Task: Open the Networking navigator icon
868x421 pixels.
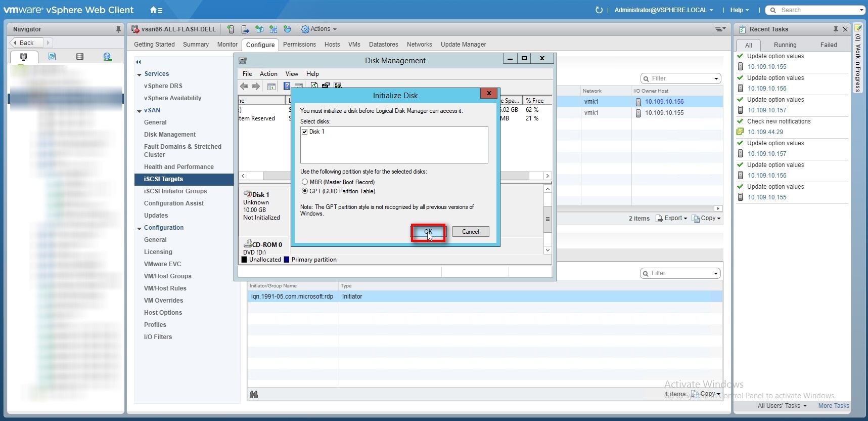Action: (x=107, y=57)
